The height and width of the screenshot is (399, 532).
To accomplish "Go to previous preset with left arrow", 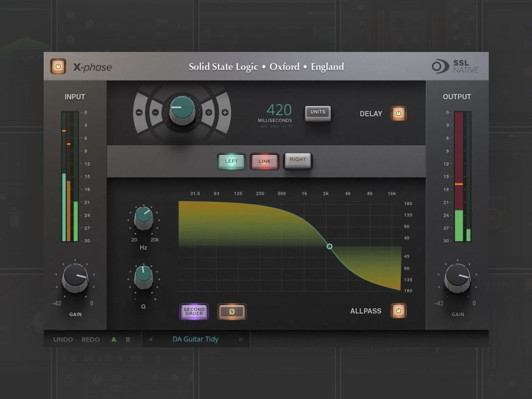I will point(150,339).
